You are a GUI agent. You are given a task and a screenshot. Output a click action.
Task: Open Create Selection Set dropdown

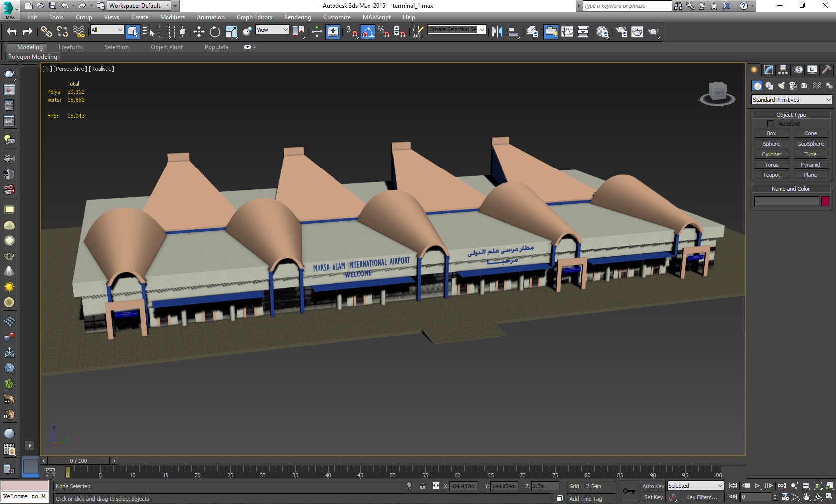457,29
